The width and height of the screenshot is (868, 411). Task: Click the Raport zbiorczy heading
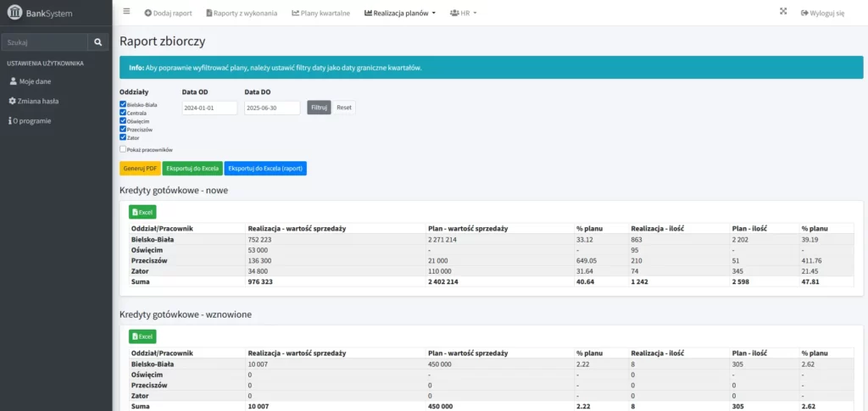click(x=163, y=41)
